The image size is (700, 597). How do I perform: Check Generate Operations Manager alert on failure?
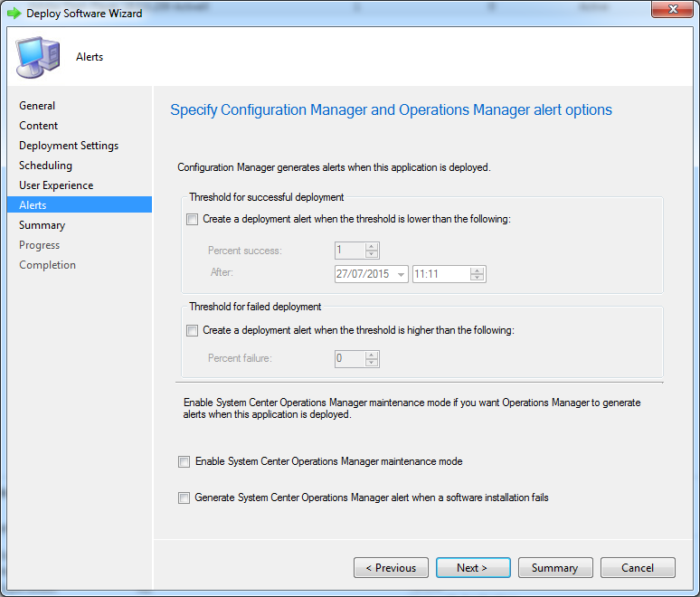(184, 498)
